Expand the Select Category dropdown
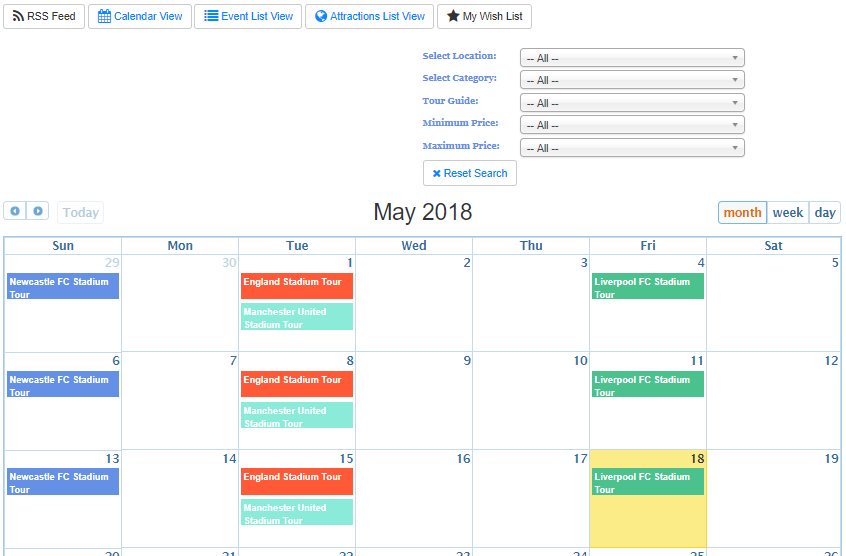This screenshot has width=846, height=556. pos(632,80)
